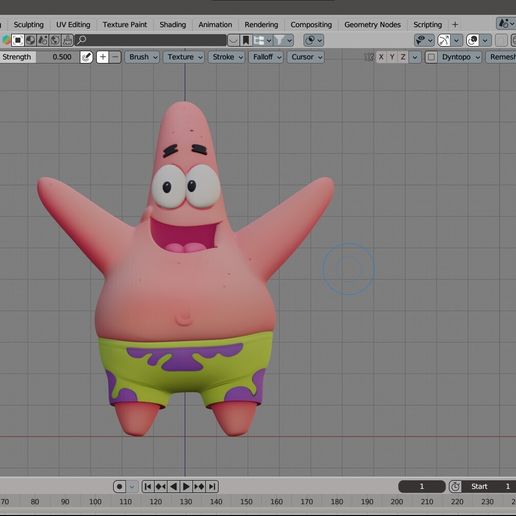The width and height of the screenshot is (516, 516).
Task: Toggle the viewport overlays button
Action: pos(472,41)
